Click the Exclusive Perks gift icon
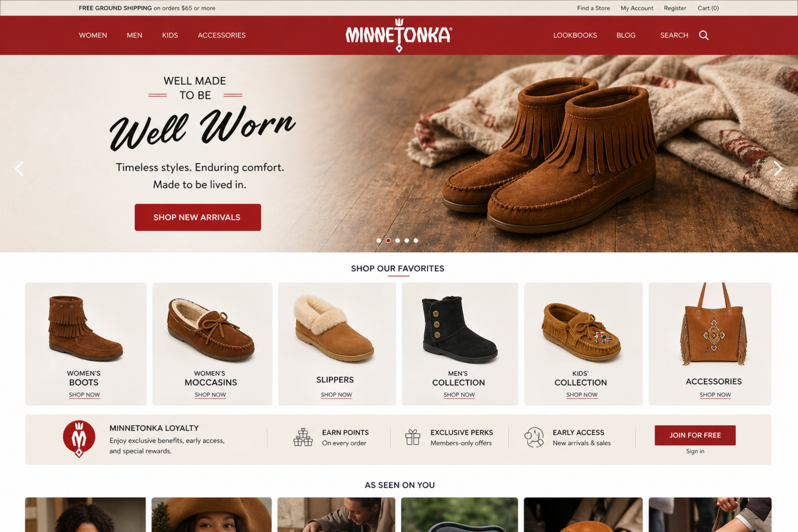Image resolution: width=798 pixels, height=532 pixels. coord(413,437)
